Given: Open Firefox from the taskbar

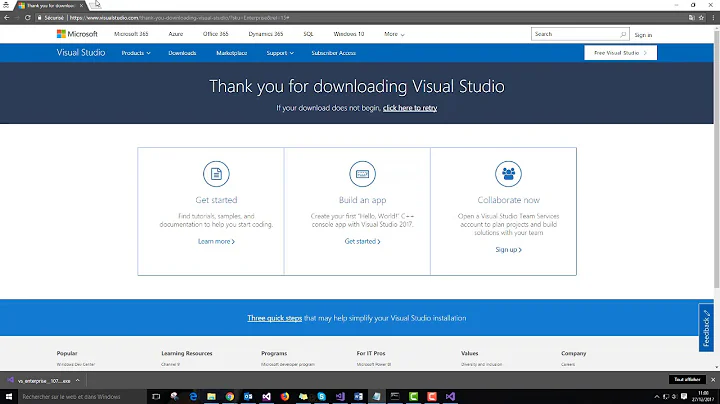Looking at the screenshot, I should point(285,396).
